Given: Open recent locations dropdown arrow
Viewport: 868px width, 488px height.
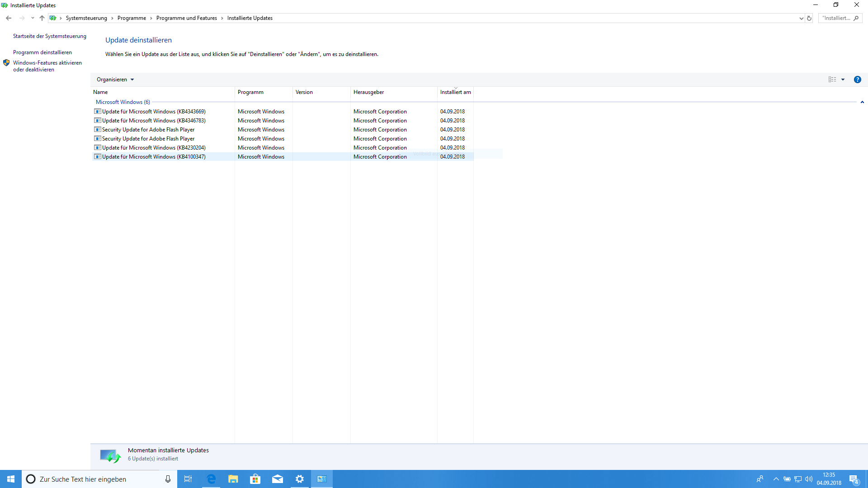Looking at the screenshot, I should [33, 18].
